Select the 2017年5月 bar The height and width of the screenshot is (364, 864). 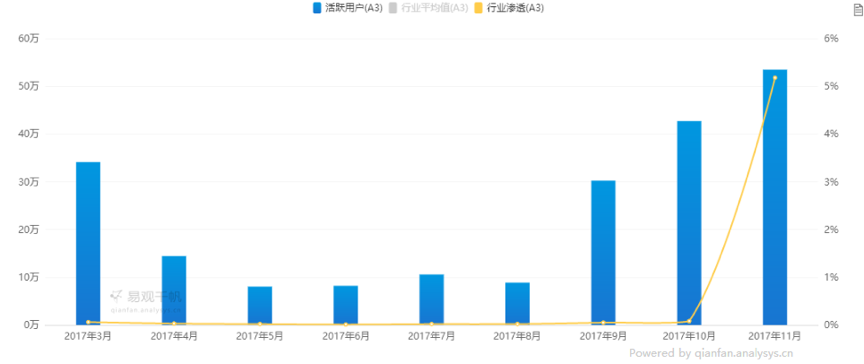click(x=260, y=306)
